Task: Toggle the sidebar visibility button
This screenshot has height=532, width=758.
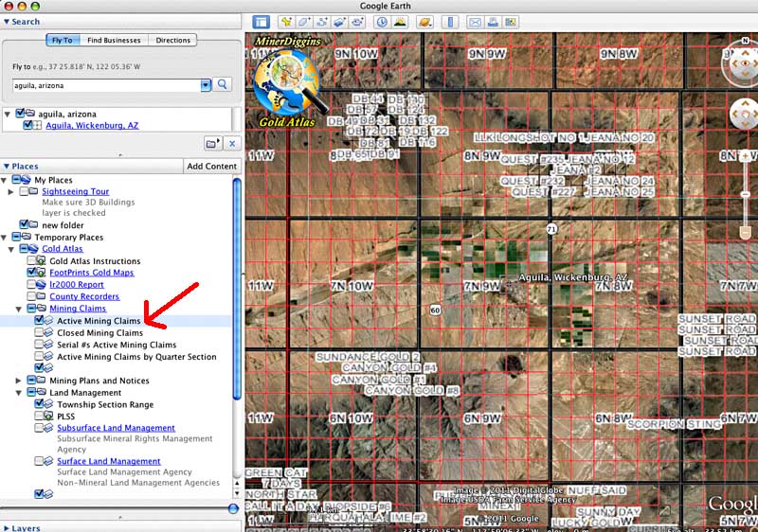Action: click(x=262, y=22)
